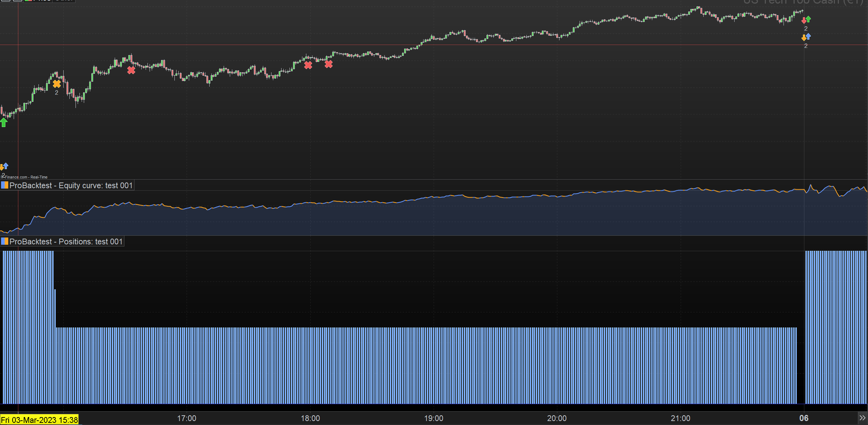
Task: Click the 17:00 time axis label
Action: [x=187, y=418]
